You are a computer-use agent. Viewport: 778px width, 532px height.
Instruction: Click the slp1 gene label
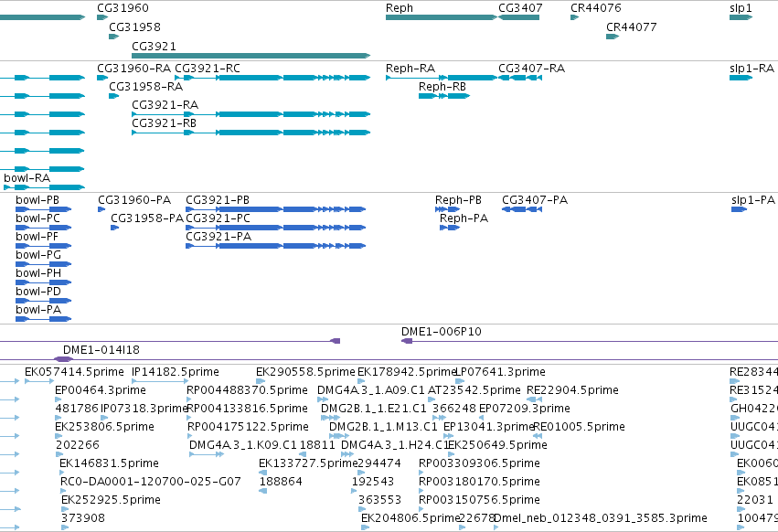pos(741,8)
